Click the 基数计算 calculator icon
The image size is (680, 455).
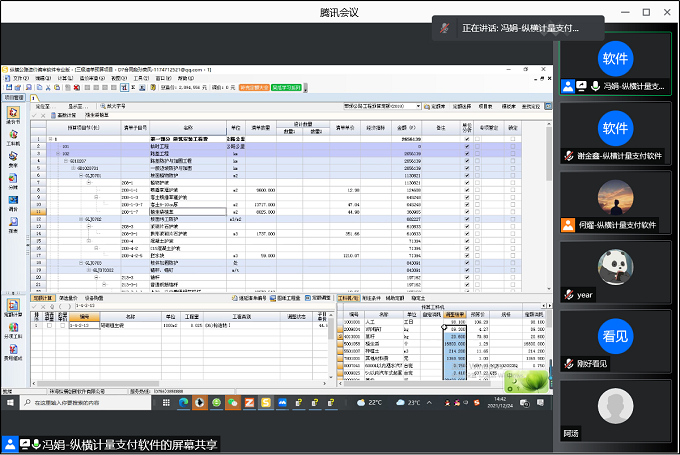pyautogui.click(x=54, y=115)
